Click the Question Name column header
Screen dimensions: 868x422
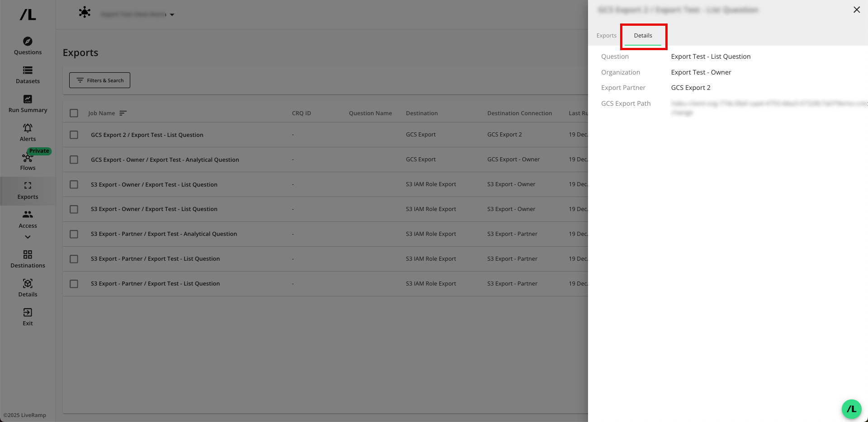pos(370,113)
